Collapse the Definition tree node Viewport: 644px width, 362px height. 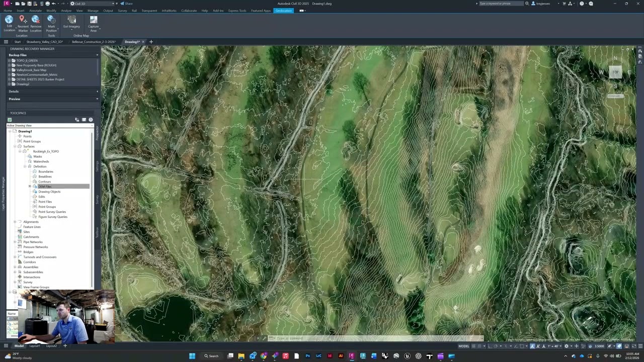click(25, 166)
